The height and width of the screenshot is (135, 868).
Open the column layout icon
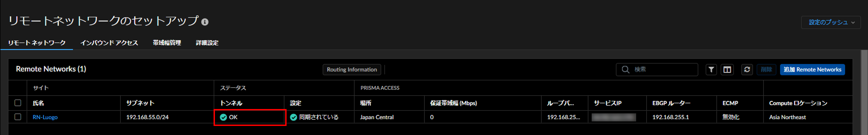(727, 70)
